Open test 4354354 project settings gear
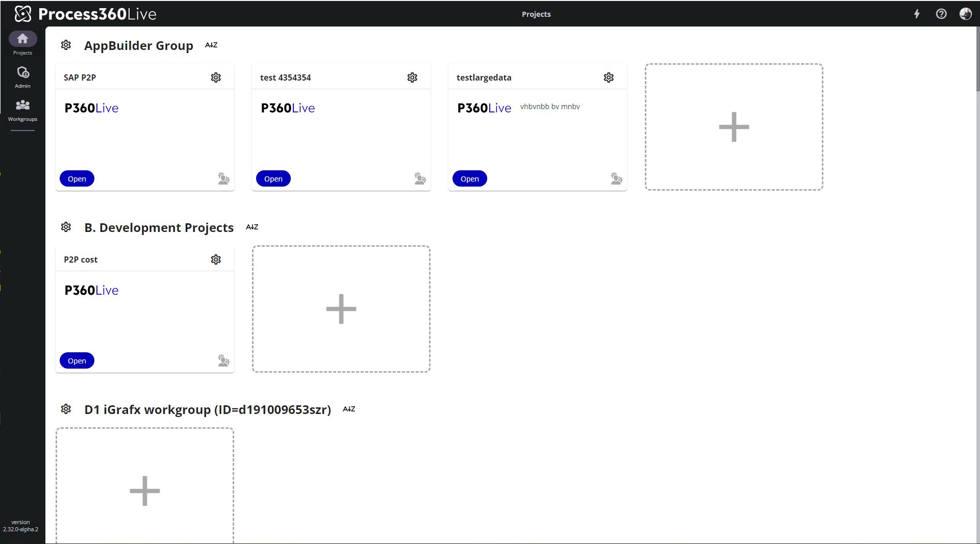 (412, 77)
